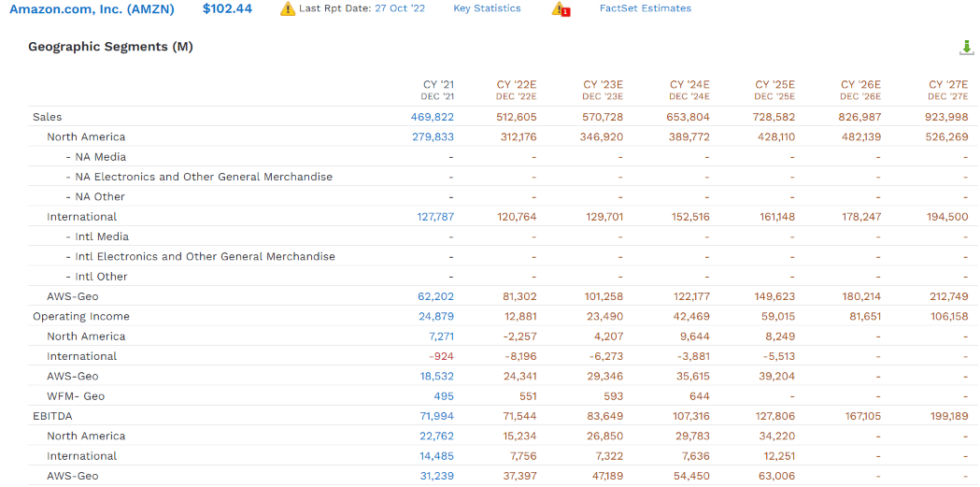Click Operating Income value 24,879
This screenshot has height=487, width=980.
[436, 316]
